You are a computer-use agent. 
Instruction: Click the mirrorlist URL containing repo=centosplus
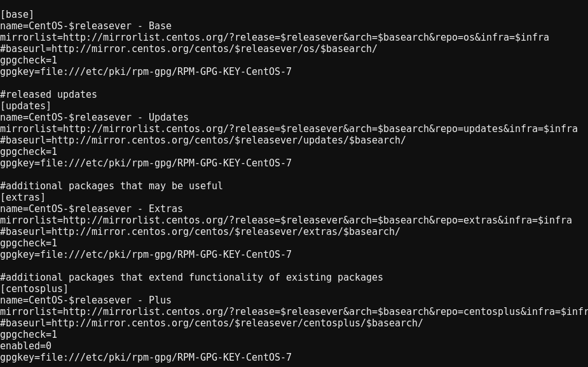coord(294,312)
